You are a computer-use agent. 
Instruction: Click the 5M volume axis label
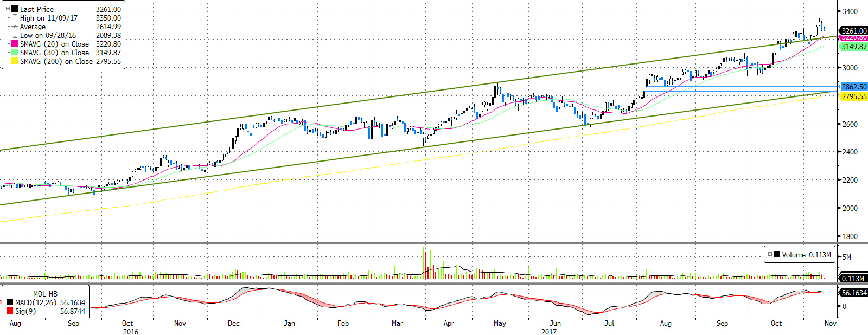846,257
